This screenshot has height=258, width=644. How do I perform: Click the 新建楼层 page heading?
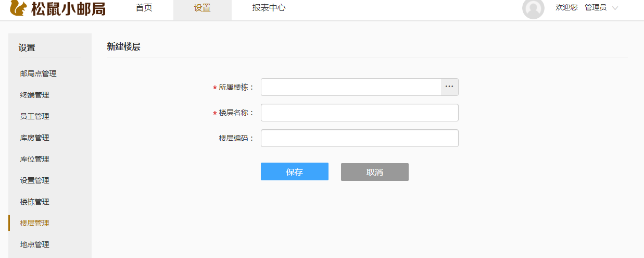[x=123, y=46]
